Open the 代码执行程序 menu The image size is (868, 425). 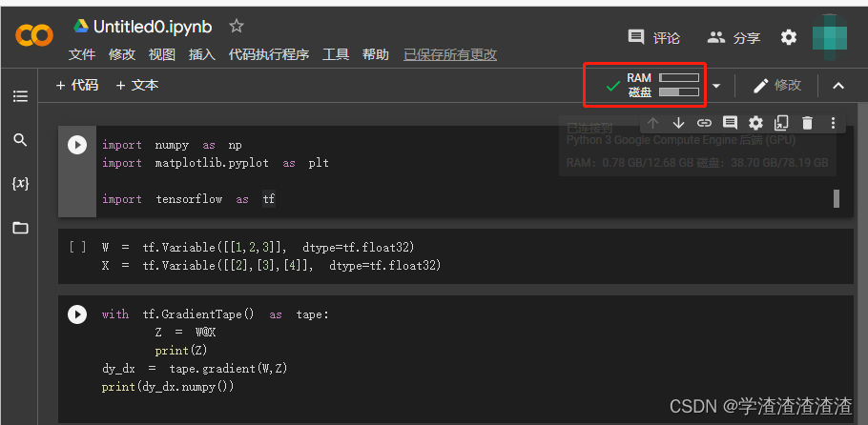pyautogui.click(x=269, y=55)
